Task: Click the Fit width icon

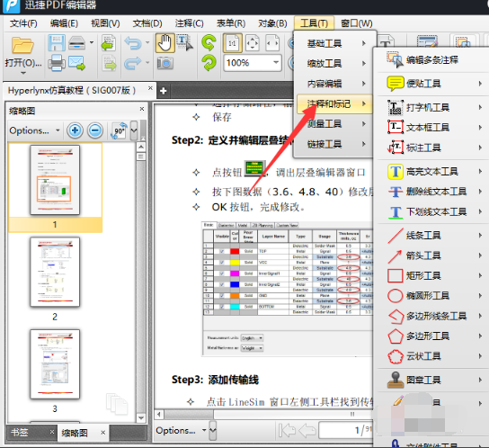Action: click(x=272, y=43)
